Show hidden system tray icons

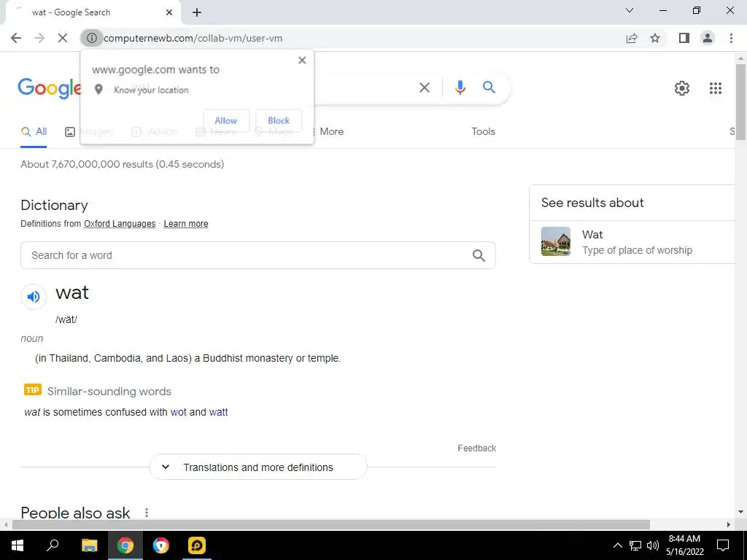[x=617, y=545]
